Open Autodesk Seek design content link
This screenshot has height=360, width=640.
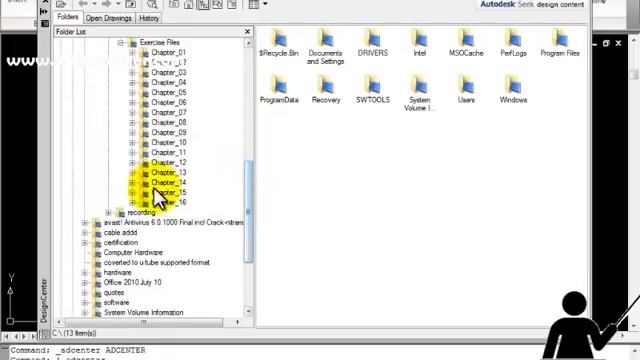[532, 4]
